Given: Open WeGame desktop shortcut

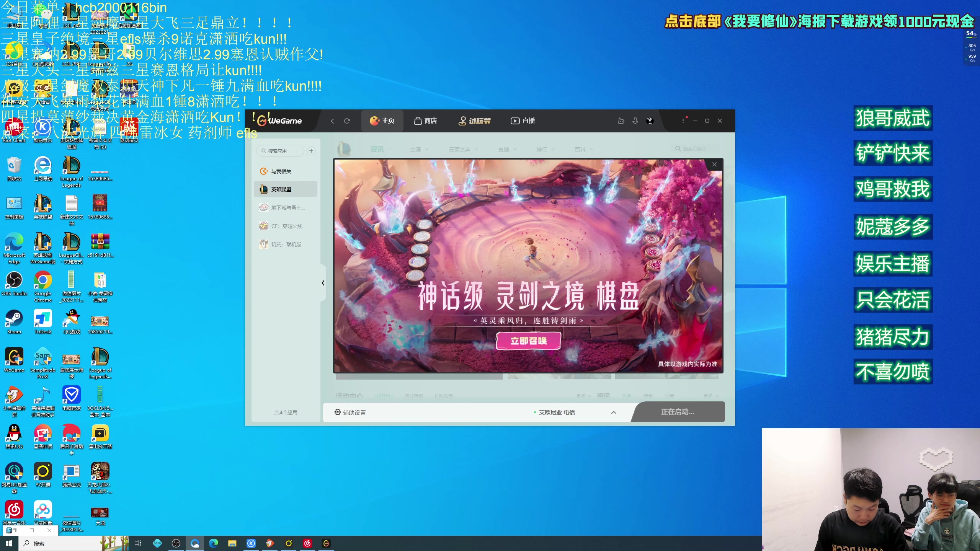Looking at the screenshot, I should (14, 360).
